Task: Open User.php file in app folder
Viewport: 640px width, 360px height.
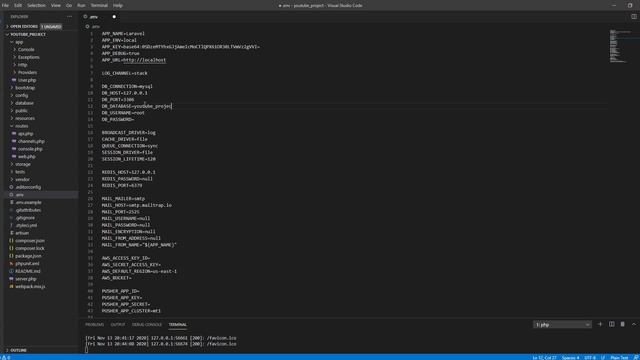Action: (27, 80)
